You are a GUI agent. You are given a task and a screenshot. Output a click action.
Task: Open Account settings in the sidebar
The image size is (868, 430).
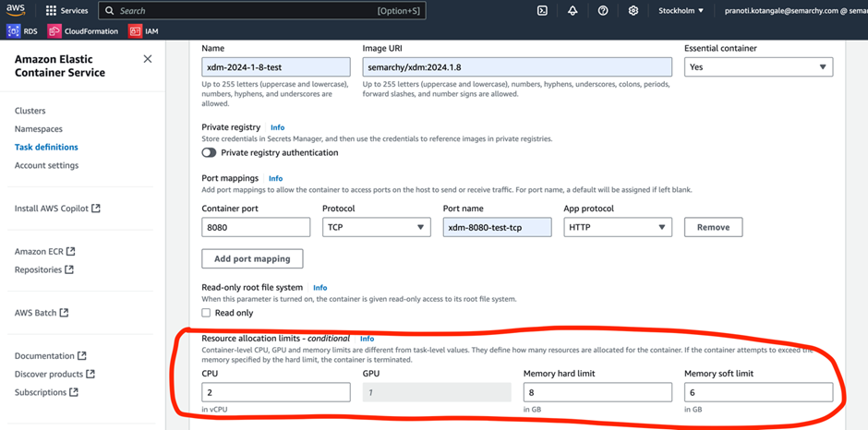tap(46, 165)
